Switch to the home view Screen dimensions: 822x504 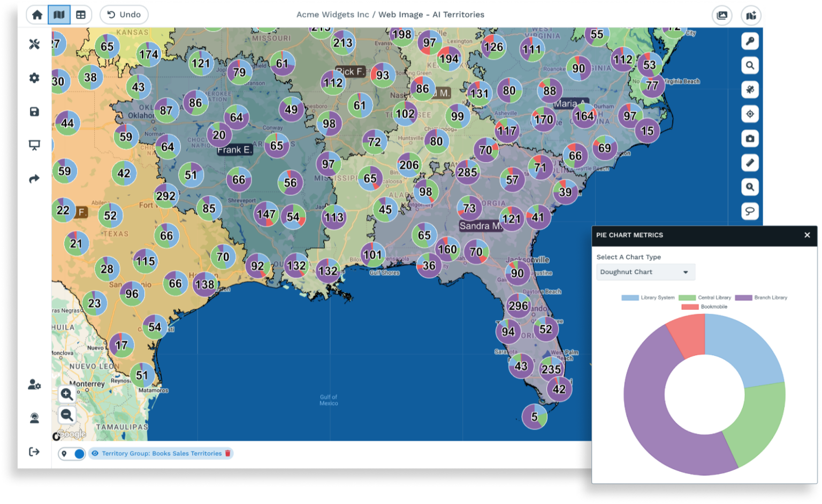point(37,14)
